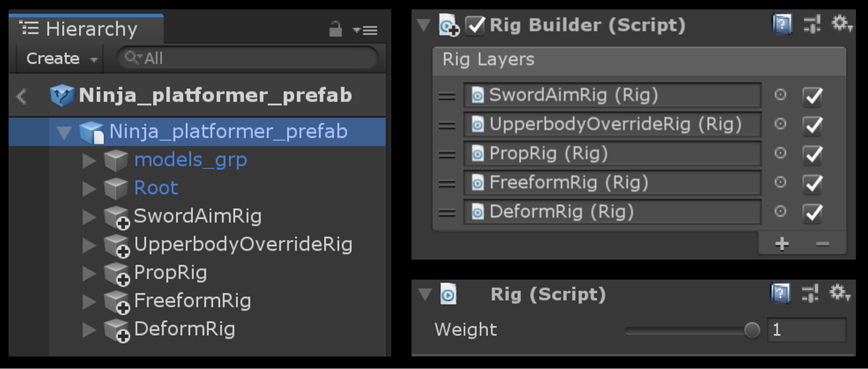Collapse the Ninja_platformer_prefab root node
868x369 pixels.
[x=64, y=132]
